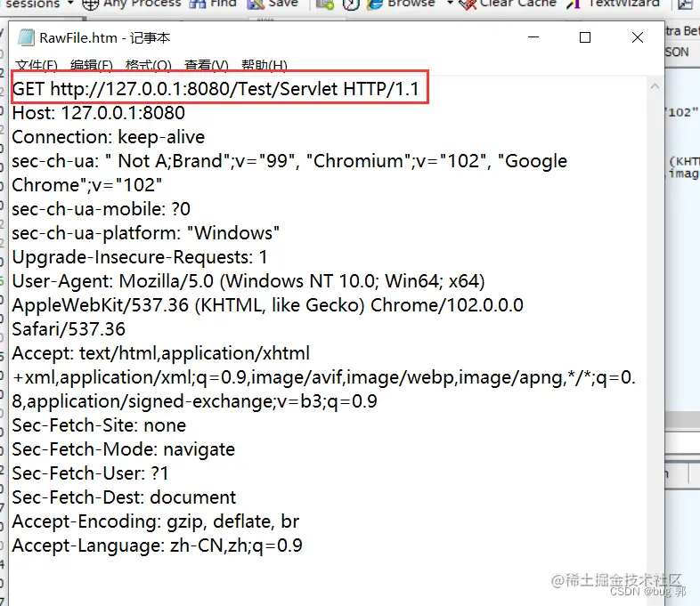Click the User-Agent: Mozilla/5.0 line
The height and width of the screenshot is (606, 700).
(248, 281)
